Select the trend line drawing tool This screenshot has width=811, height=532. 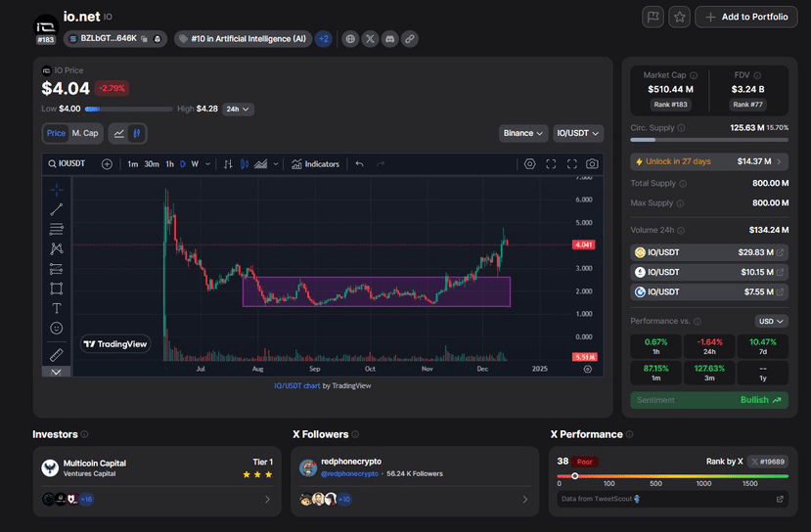click(57, 208)
